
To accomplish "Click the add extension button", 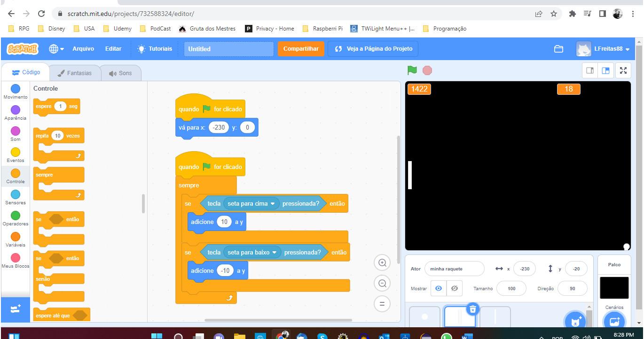I will [x=15, y=309].
